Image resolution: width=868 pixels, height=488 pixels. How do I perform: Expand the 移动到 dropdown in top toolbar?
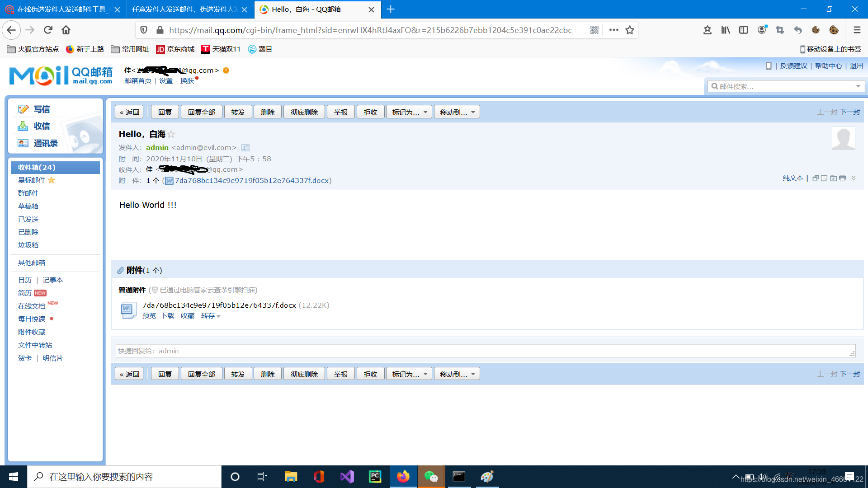coord(457,112)
